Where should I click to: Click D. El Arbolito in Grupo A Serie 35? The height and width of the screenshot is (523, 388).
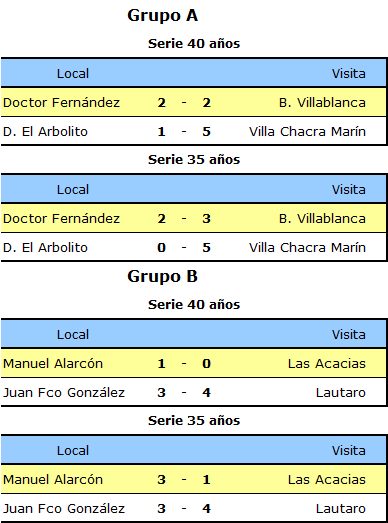(x=45, y=247)
